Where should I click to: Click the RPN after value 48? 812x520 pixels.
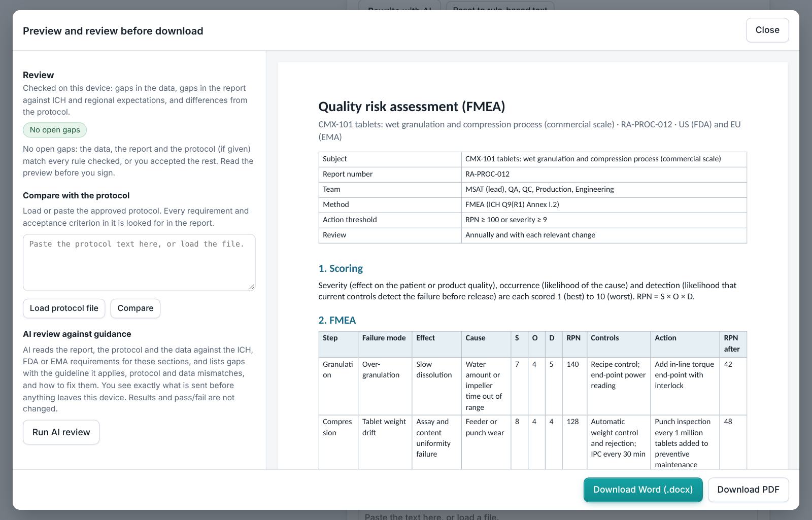point(733,443)
